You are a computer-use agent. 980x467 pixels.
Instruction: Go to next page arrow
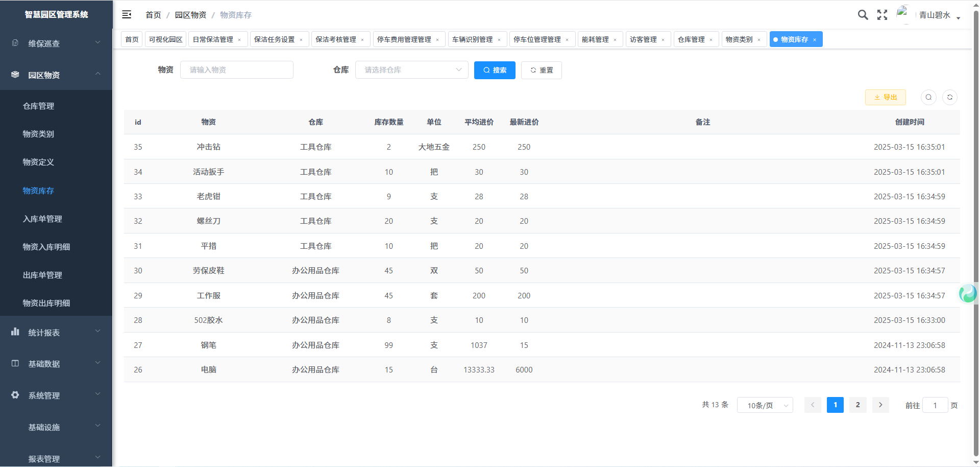(880, 405)
